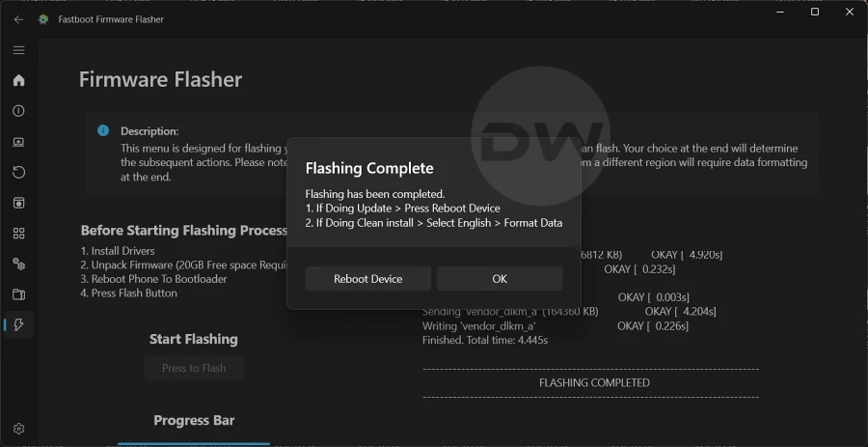Click the Before Starting Flashing Process heading
The image size is (868, 447).
[184, 231]
